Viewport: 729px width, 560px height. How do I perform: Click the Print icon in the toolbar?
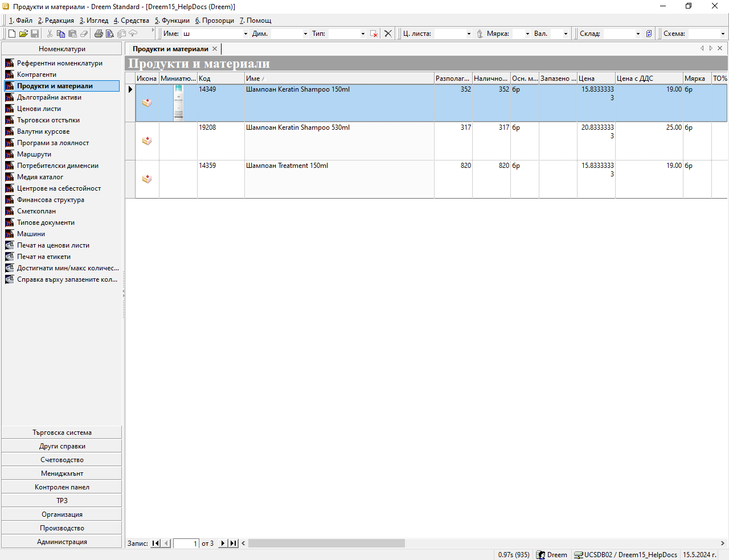point(99,34)
